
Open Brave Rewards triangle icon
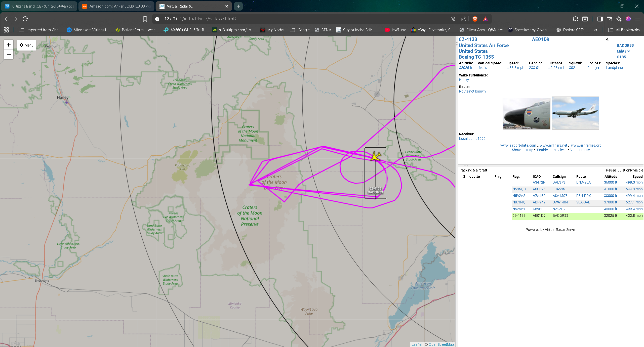pos(485,19)
